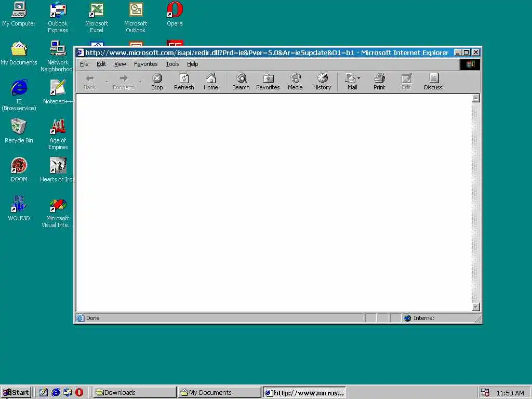Select the Hearts of Iron shortcut
532x399 pixels.
[x=57, y=170]
